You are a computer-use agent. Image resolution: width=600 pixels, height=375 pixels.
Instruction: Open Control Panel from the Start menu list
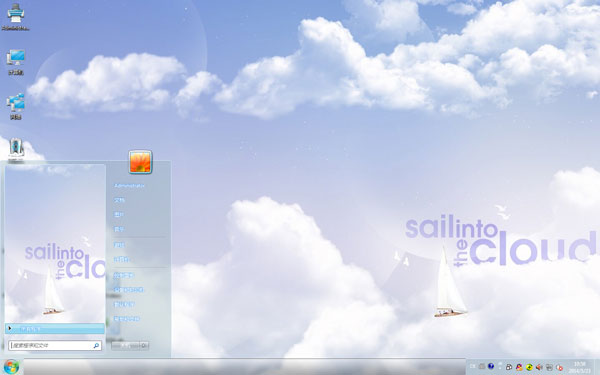[124, 275]
